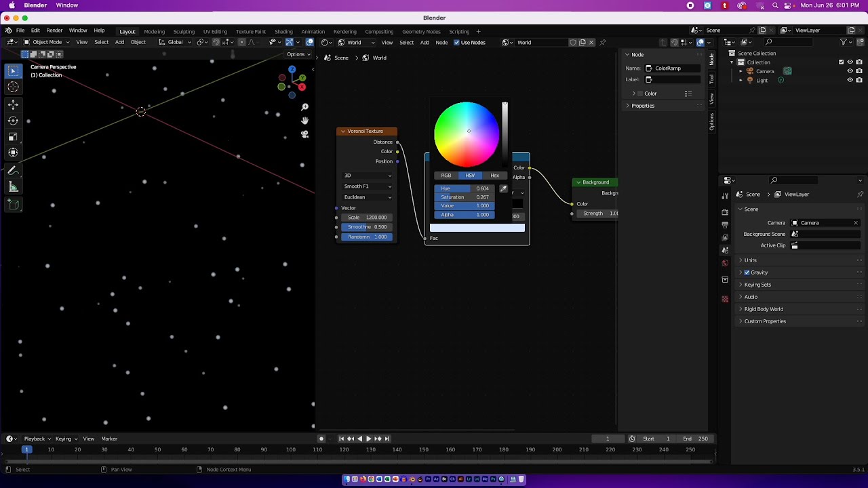Toggle the Collection exclude checkbox in outliner
868x488 pixels.
842,62
